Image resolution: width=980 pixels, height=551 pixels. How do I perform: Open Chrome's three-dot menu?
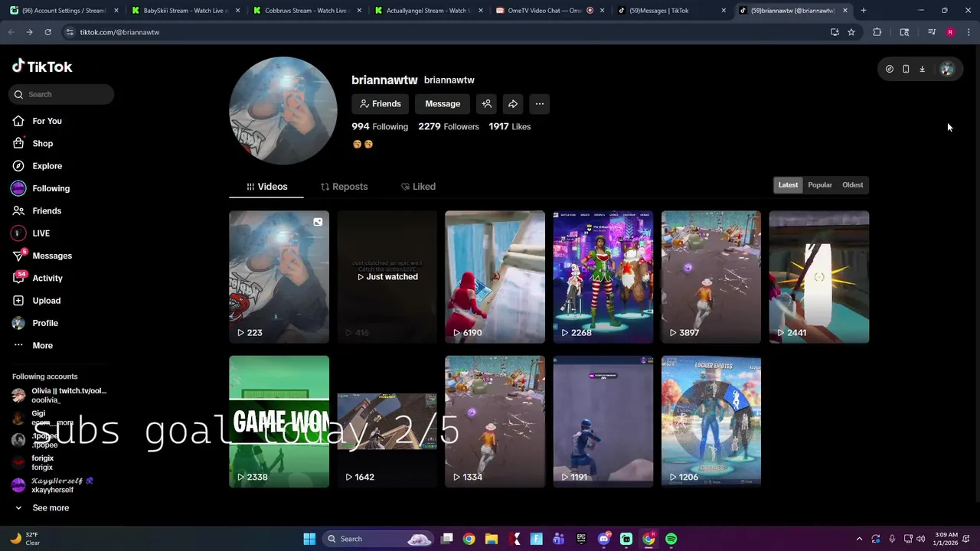[x=969, y=32]
